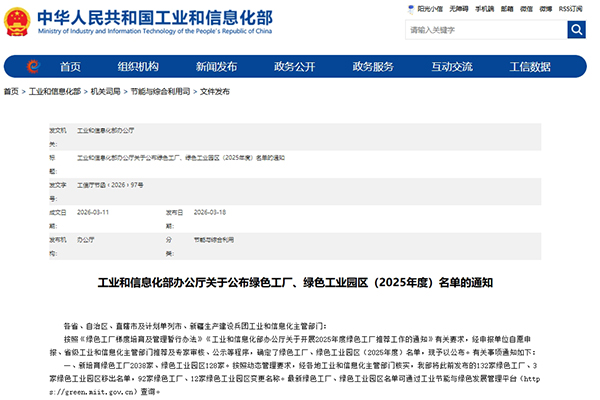Open 政务公开 from the navigation bar
Viewport: 600px width, 400px height.
pyautogui.click(x=294, y=67)
